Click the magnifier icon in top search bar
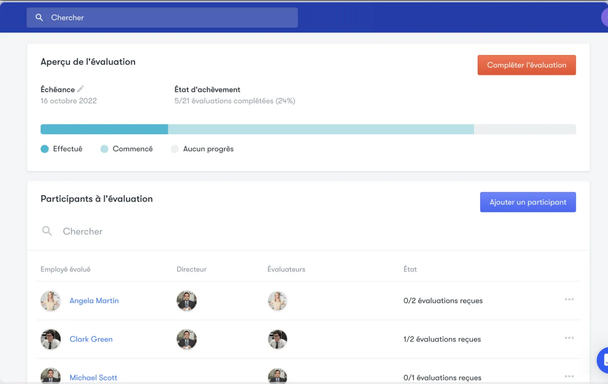 click(39, 17)
